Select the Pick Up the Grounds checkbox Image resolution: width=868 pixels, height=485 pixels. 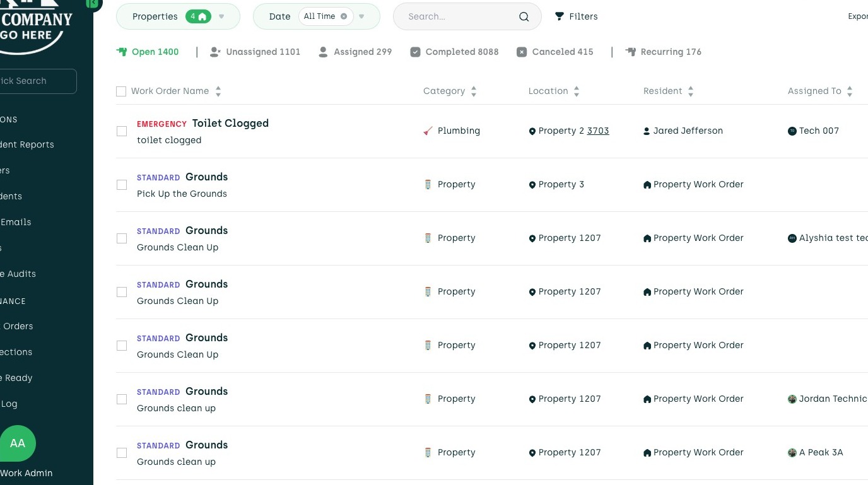point(122,185)
